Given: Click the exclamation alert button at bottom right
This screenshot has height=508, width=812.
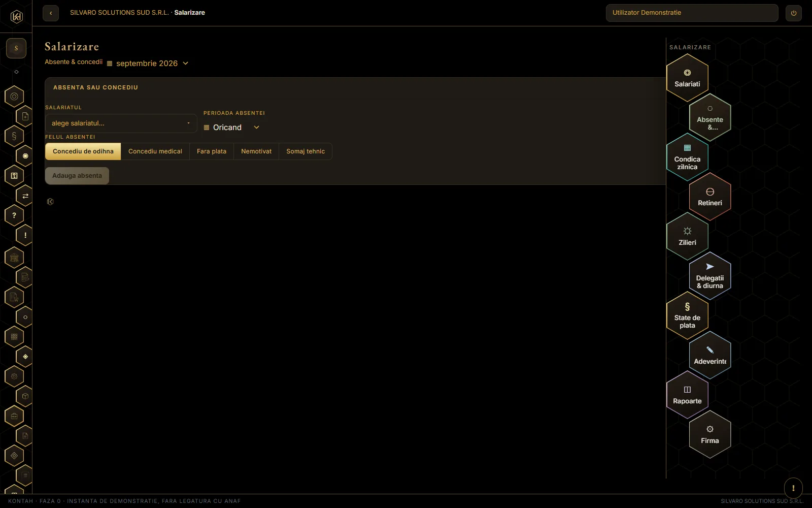Looking at the screenshot, I should (793, 488).
